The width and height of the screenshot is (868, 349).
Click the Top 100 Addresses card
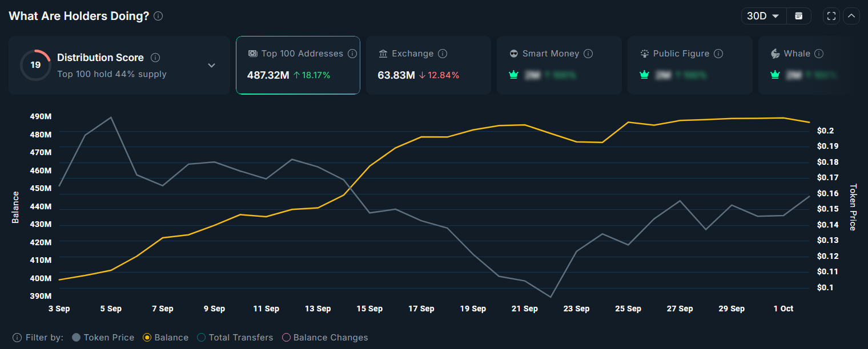298,65
